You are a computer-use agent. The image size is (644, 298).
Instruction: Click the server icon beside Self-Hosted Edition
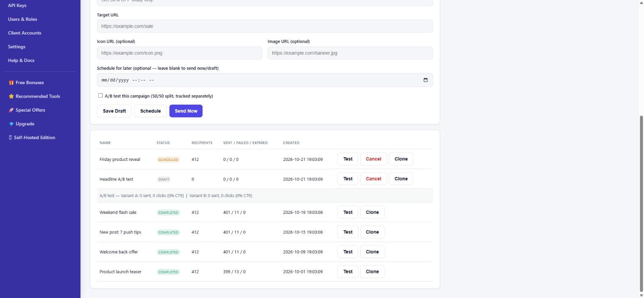tap(10, 138)
